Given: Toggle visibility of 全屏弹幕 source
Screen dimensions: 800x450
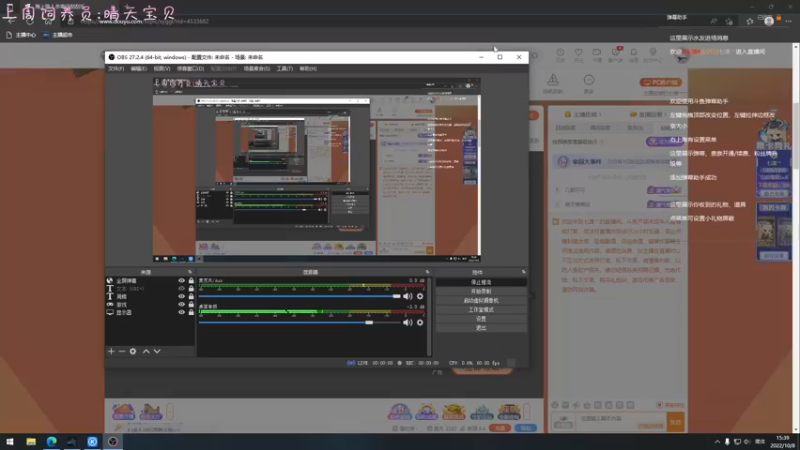Looking at the screenshot, I should pos(181,281).
